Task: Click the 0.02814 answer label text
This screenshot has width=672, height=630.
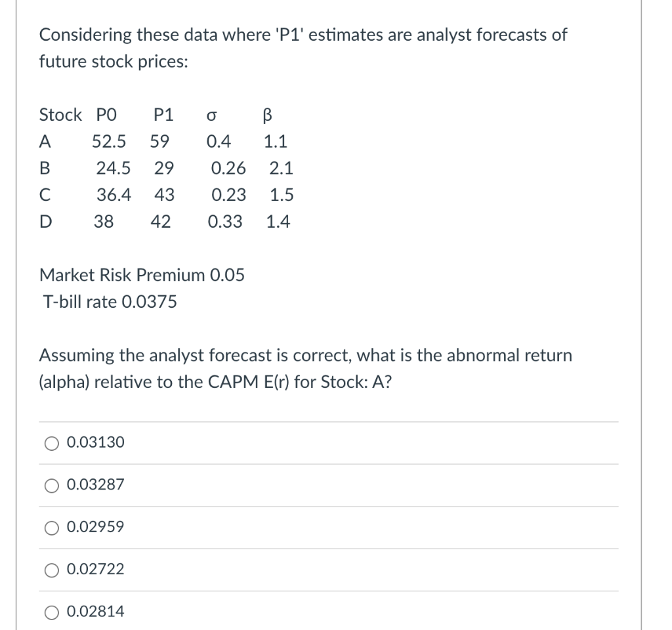Action: [94, 612]
